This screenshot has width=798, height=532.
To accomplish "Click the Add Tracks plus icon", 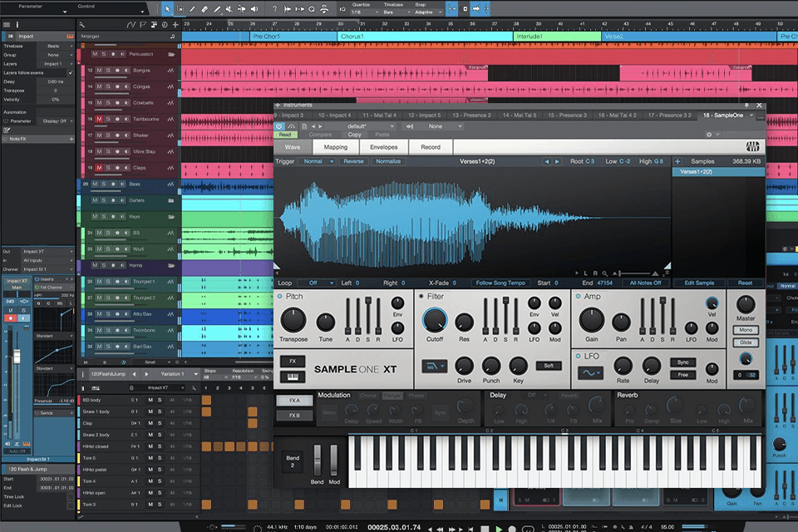I will [175, 24].
